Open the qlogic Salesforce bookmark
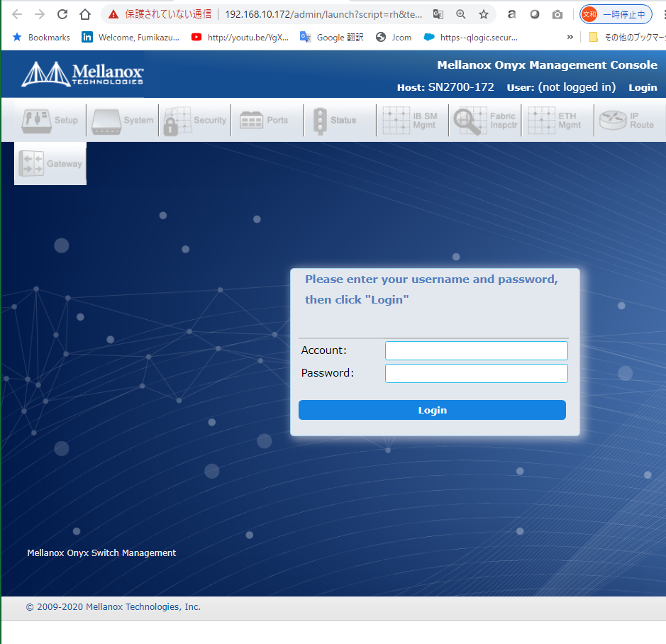Screen dimensions: 666x644 [471, 38]
